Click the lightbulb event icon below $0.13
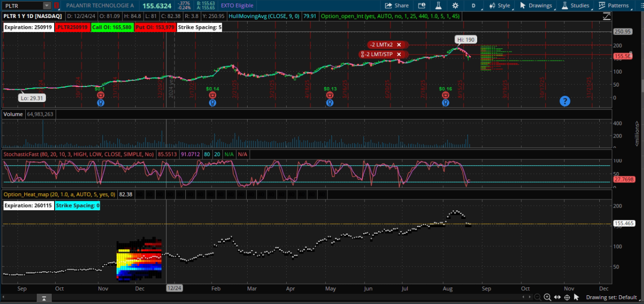 330,103
